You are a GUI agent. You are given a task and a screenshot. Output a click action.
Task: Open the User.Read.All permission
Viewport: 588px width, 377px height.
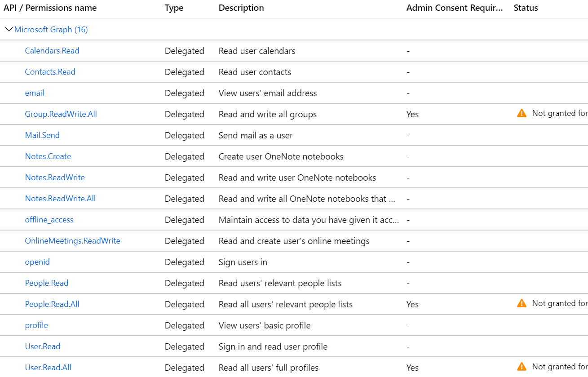pyautogui.click(x=48, y=368)
